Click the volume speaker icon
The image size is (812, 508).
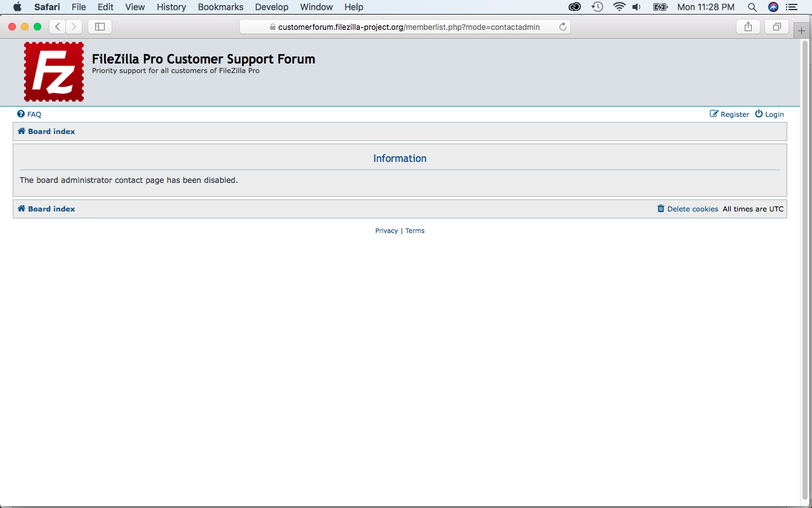tap(636, 7)
